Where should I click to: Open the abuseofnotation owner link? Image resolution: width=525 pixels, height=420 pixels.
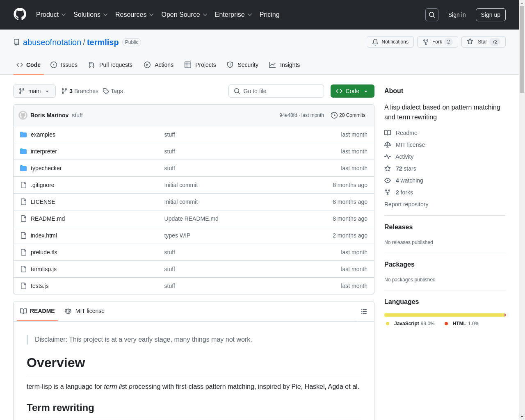(x=52, y=42)
